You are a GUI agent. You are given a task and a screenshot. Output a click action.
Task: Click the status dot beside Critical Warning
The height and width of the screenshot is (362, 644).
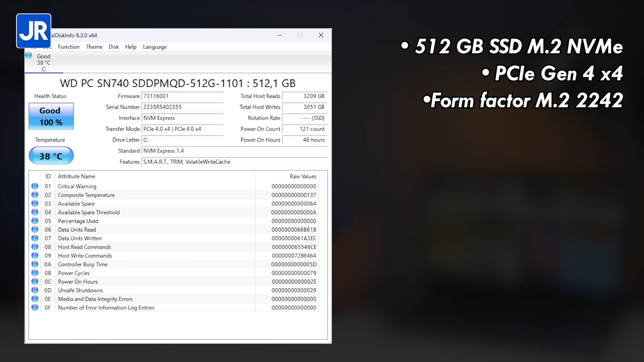[35, 186]
